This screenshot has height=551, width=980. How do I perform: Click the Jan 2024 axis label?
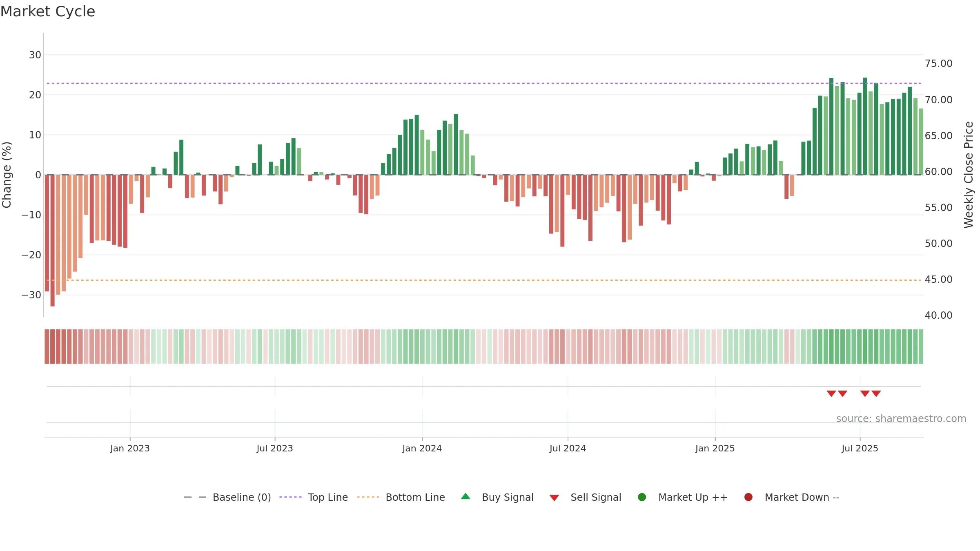click(422, 448)
